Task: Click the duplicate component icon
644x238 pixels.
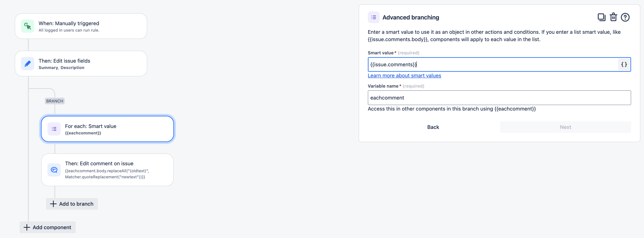Action: coord(601,17)
